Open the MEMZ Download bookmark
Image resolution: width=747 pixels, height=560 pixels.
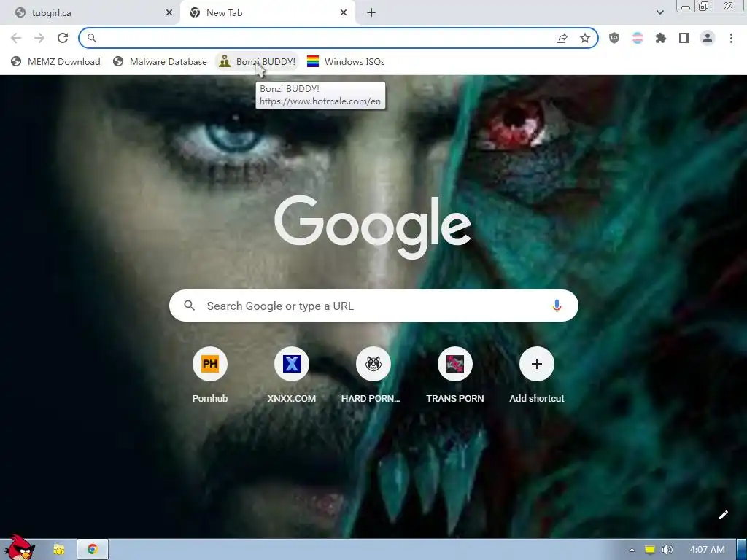55,61
